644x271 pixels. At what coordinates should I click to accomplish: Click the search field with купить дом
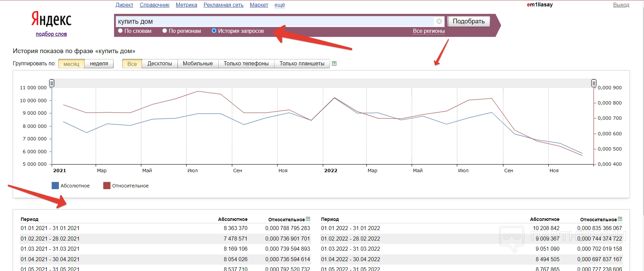274,21
